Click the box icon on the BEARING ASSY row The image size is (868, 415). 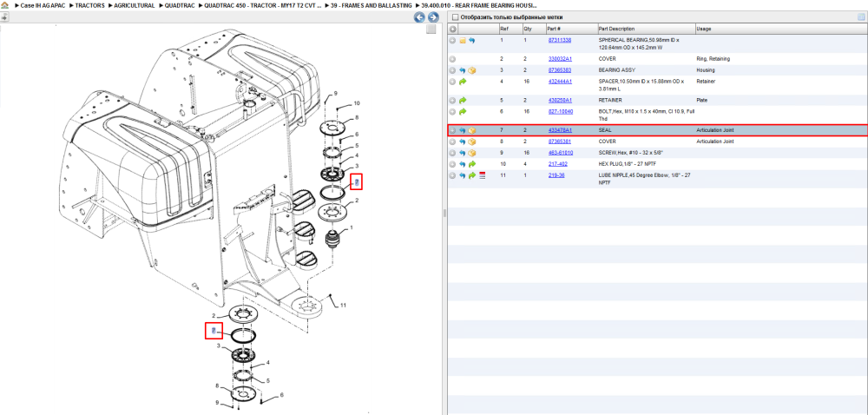click(x=472, y=70)
